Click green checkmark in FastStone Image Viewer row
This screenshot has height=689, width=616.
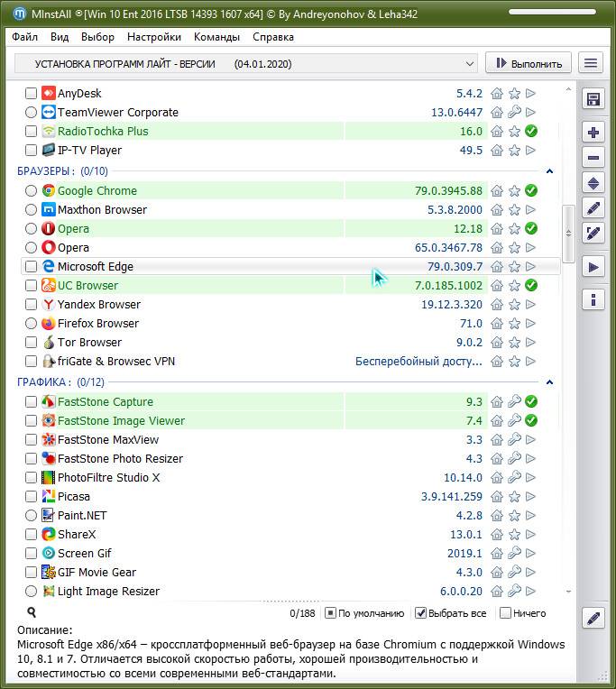click(x=531, y=420)
